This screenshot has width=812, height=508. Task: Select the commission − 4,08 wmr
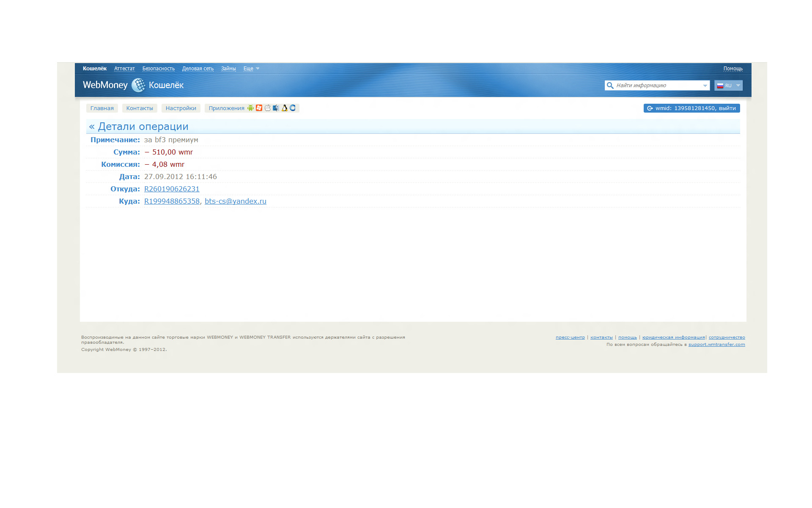[x=165, y=164]
